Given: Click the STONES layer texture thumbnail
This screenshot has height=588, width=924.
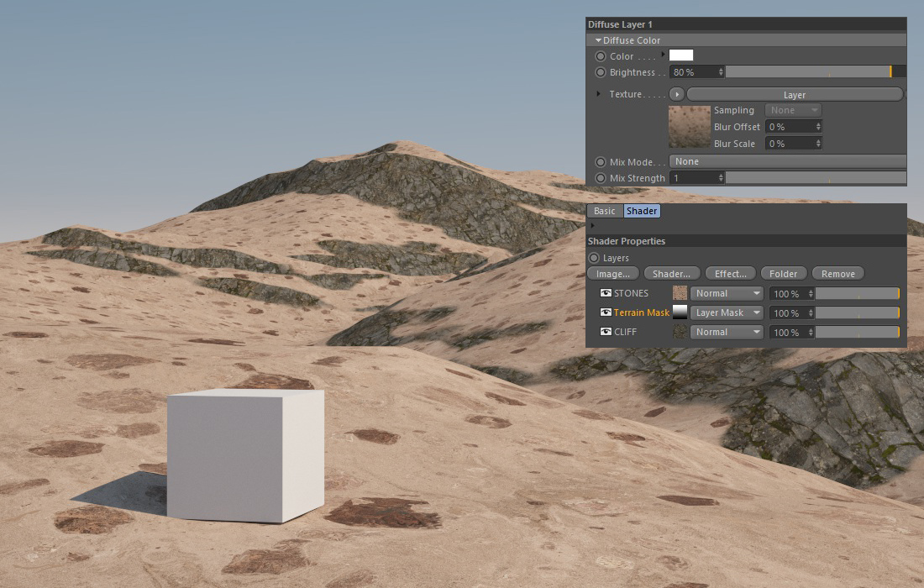Looking at the screenshot, I should click(680, 293).
